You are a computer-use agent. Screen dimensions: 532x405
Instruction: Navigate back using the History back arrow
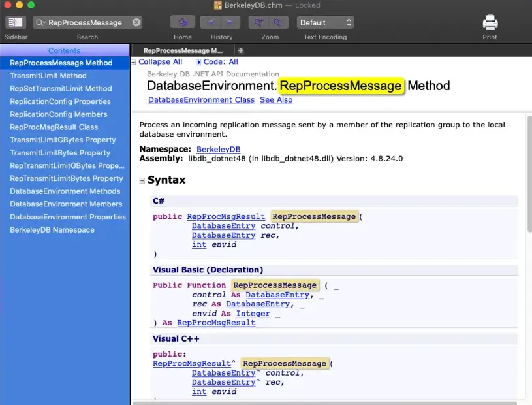tap(212, 22)
